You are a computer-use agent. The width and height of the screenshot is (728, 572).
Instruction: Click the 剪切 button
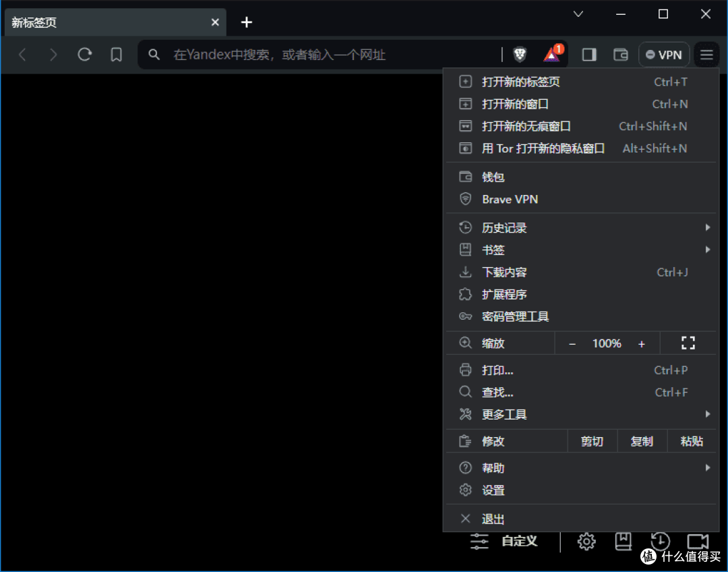pyautogui.click(x=592, y=441)
